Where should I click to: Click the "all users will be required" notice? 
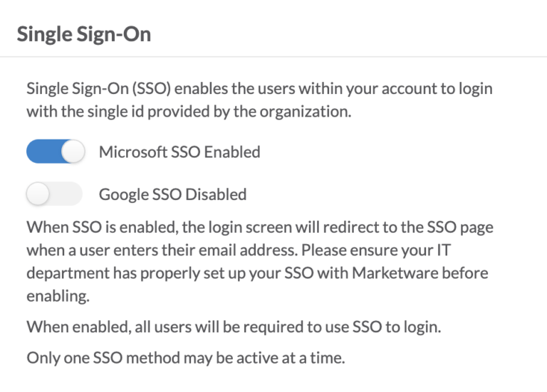(x=234, y=327)
